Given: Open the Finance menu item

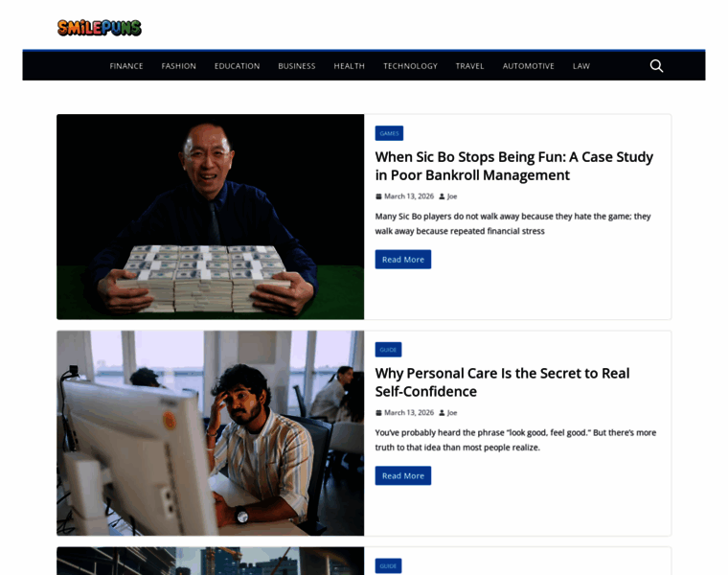Looking at the screenshot, I should click(x=126, y=66).
